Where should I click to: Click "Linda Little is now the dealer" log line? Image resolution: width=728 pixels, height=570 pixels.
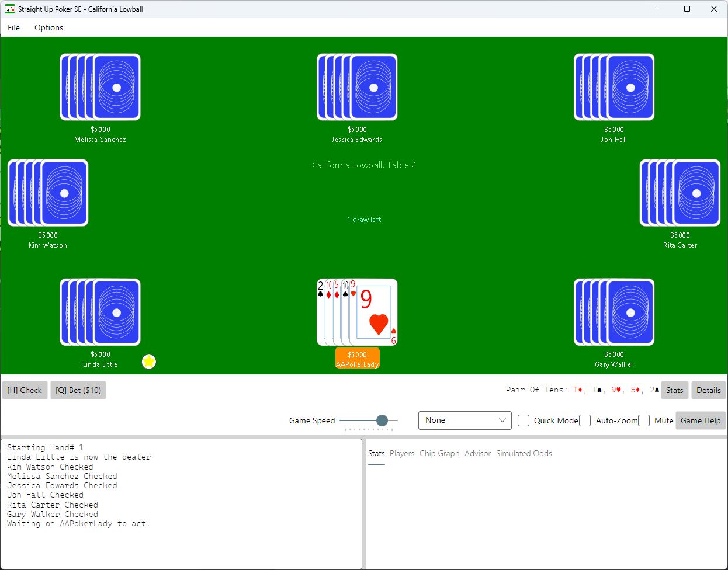click(x=79, y=457)
